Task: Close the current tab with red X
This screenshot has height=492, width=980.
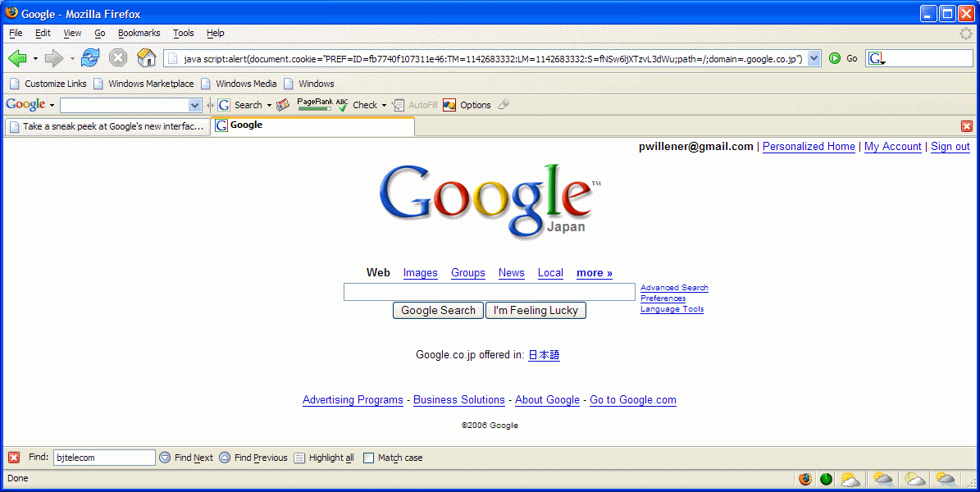Action: click(x=967, y=126)
